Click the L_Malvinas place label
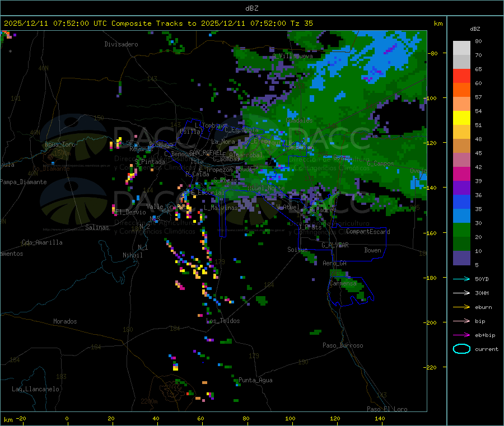The width and height of the screenshot is (504, 426). tap(221, 208)
